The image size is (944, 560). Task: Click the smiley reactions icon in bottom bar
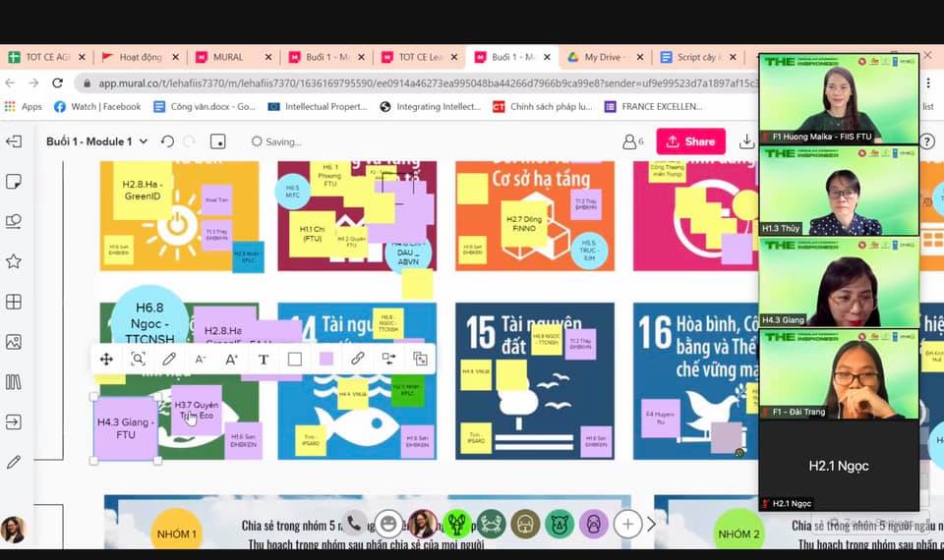[388, 524]
